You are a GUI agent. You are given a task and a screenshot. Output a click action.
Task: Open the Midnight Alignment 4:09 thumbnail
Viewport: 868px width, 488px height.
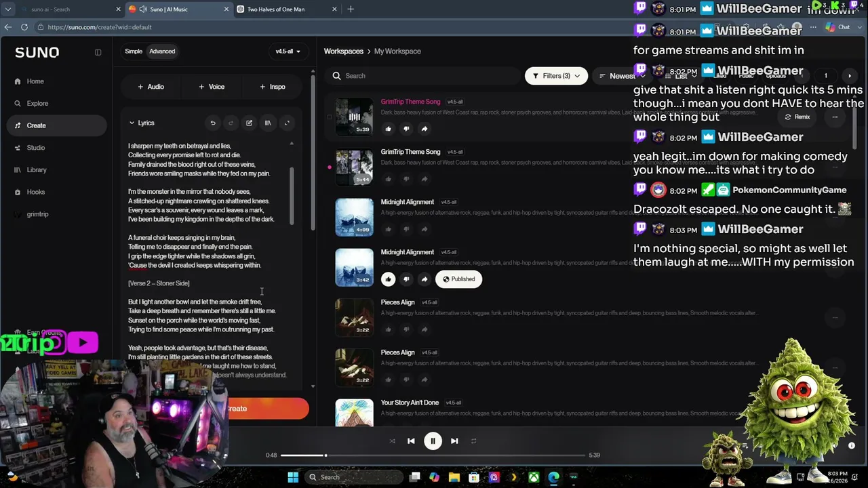[354, 217]
